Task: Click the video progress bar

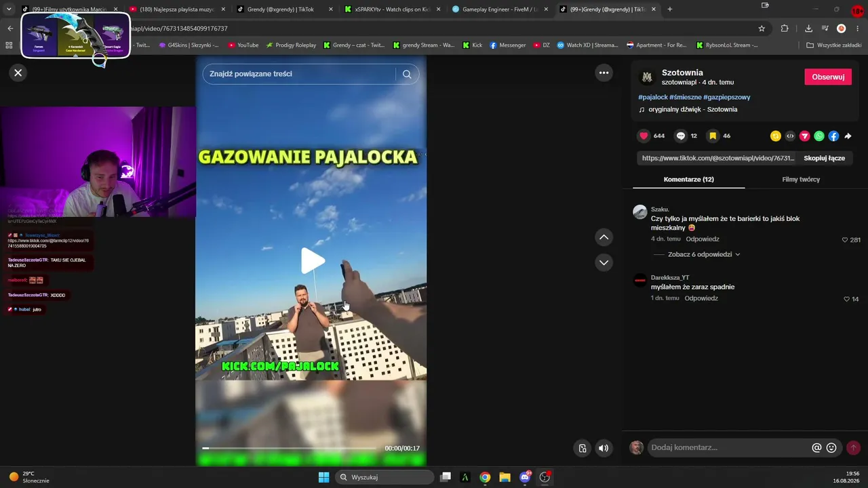Action: pyautogui.click(x=289, y=448)
